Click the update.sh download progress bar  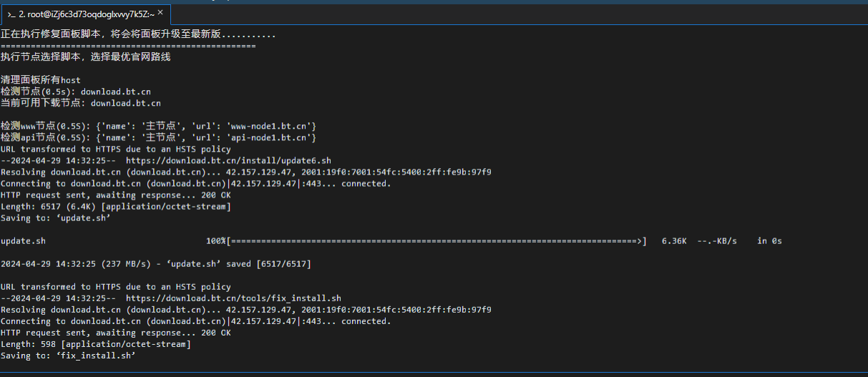pyautogui.click(x=437, y=241)
